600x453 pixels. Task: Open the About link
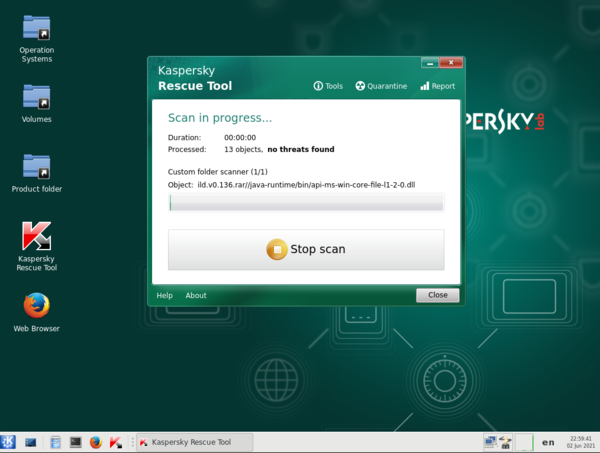tap(196, 295)
